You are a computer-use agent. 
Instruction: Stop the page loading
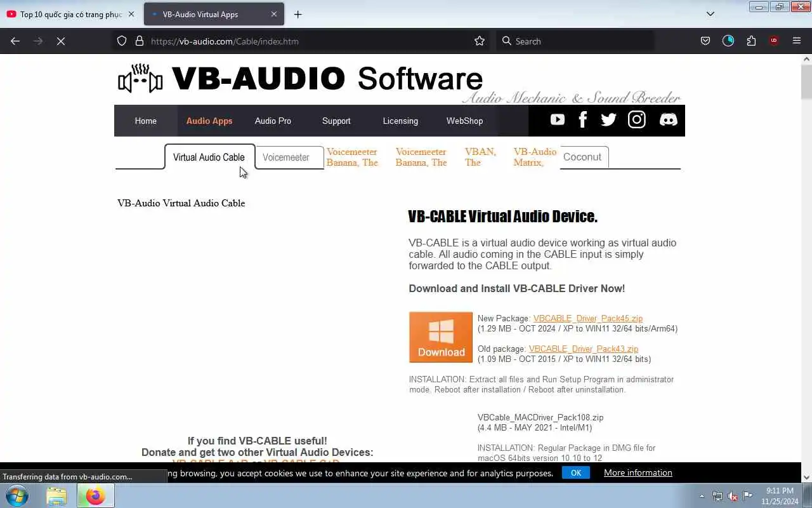pos(61,41)
